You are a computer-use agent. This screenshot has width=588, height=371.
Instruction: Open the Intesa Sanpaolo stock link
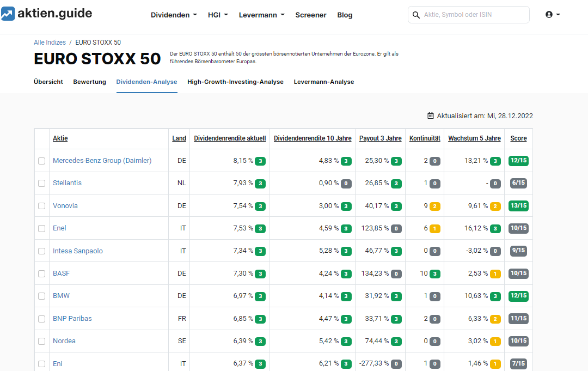(78, 251)
